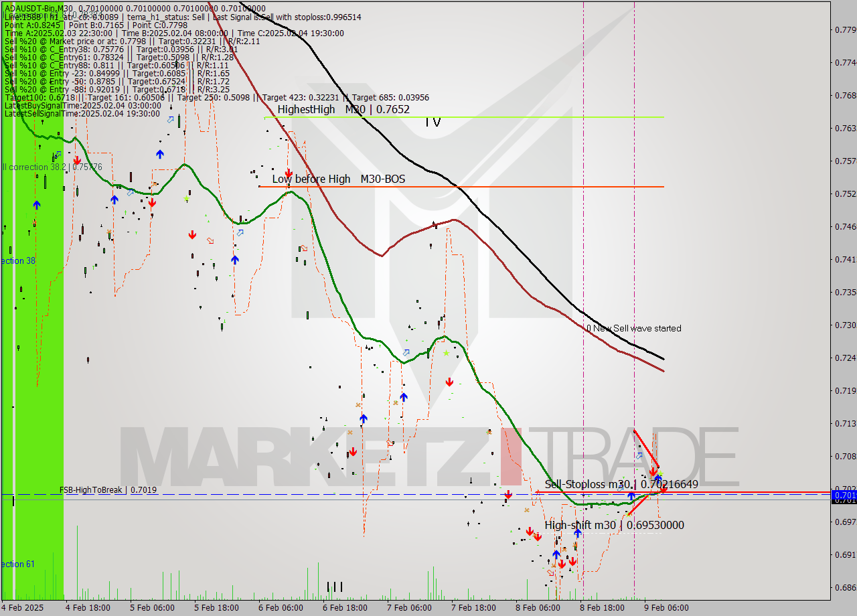Select the 9 Feb 06:00 axis label
The width and height of the screenshot is (857, 616).
coord(667,607)
